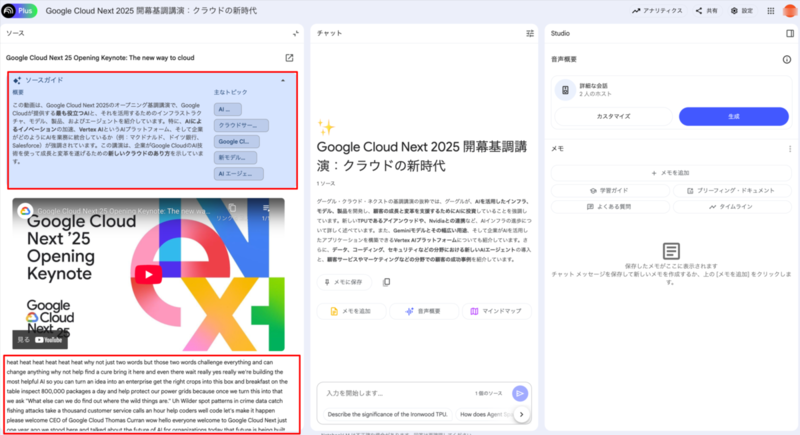
Task: Click blue 生成 generate button
Action: click(x=734, y=116)
